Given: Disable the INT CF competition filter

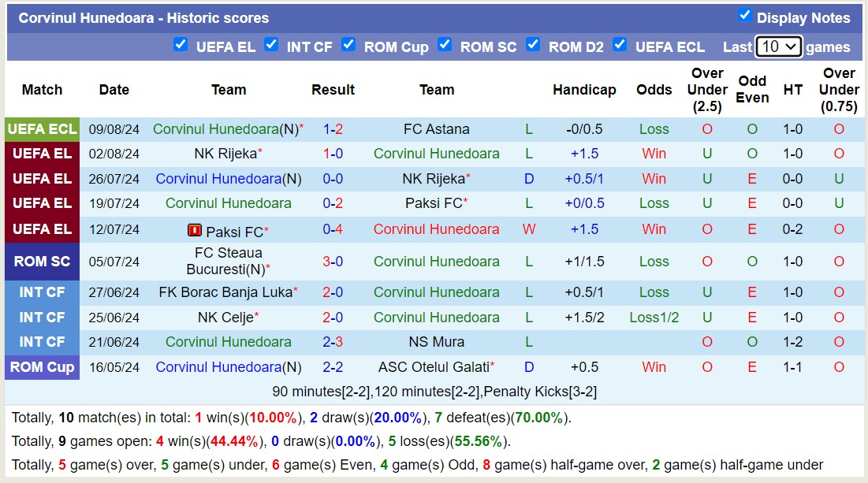Looking at the screenshot, I should coord(271,44).
